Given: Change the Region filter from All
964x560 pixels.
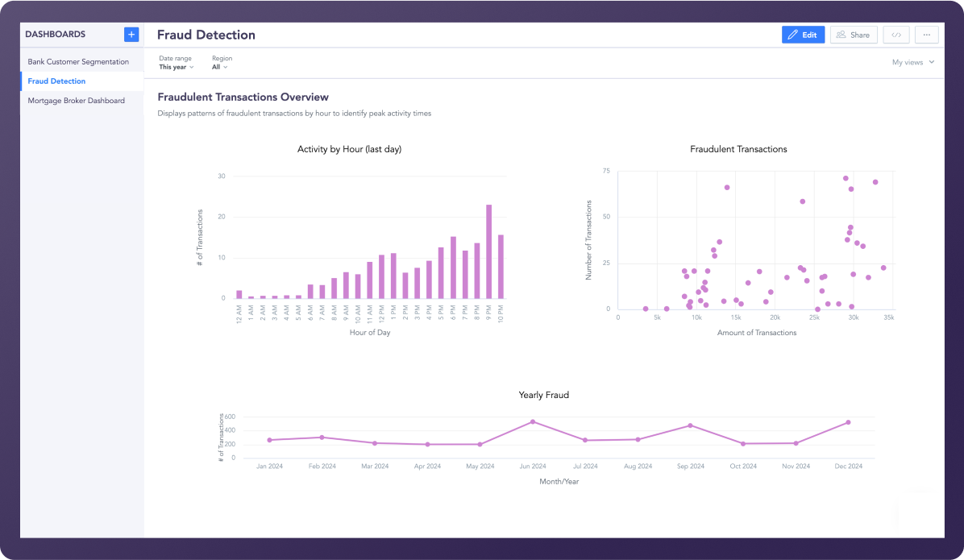Looking at the screenshot, I should (x=219, y=66).
